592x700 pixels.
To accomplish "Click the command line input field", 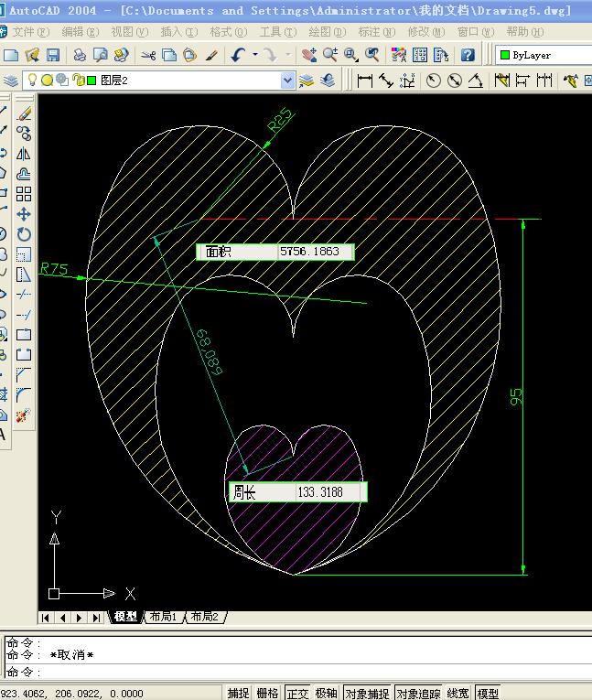I will click(x=298, y=672).
